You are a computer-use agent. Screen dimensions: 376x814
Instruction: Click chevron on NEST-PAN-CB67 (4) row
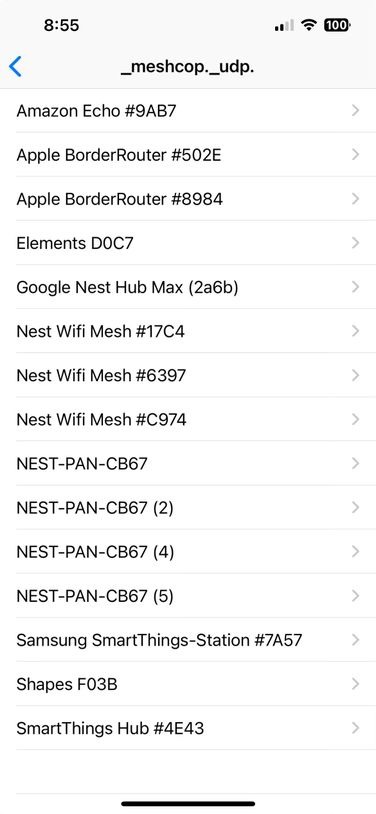(355, 551)
